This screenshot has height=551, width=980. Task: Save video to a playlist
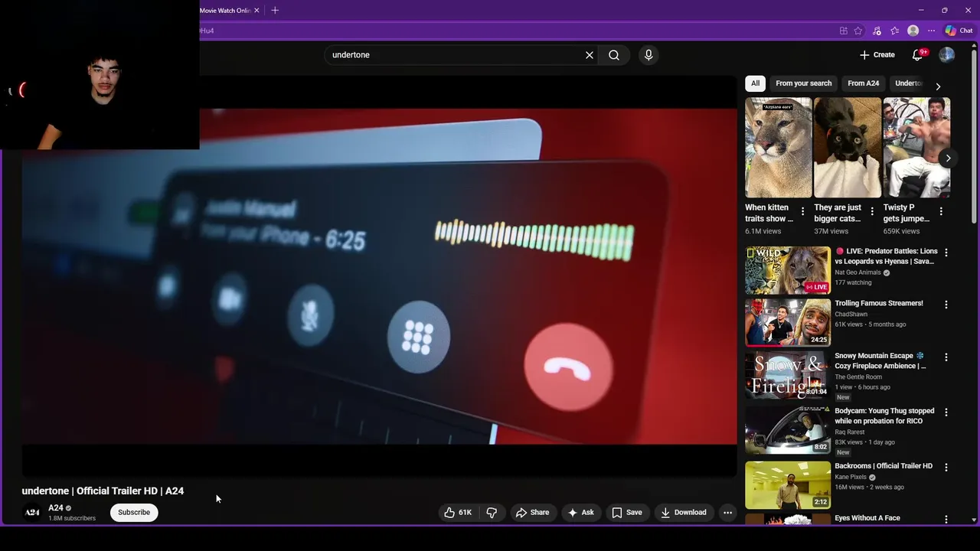pyautogui.click(x=627, y=513)
